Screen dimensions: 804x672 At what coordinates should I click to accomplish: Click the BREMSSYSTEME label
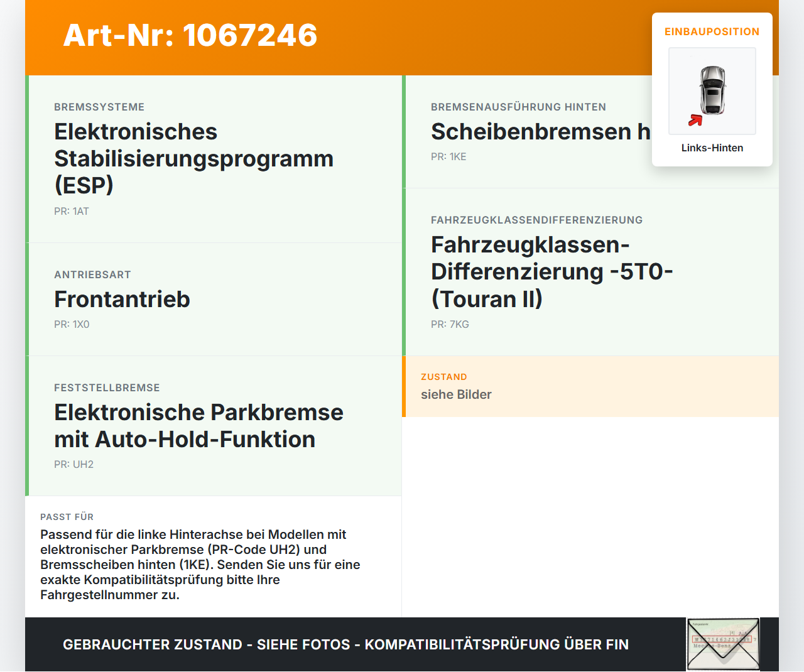coord(99,107)
